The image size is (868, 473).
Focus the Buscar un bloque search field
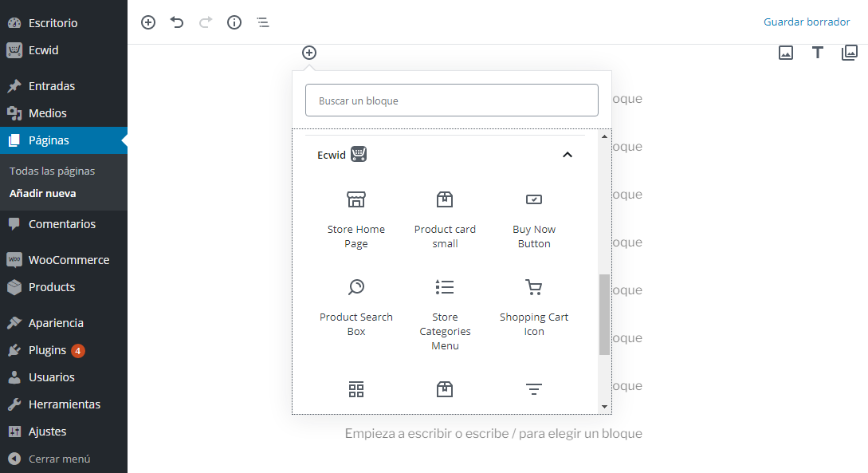tap(452, 101)
